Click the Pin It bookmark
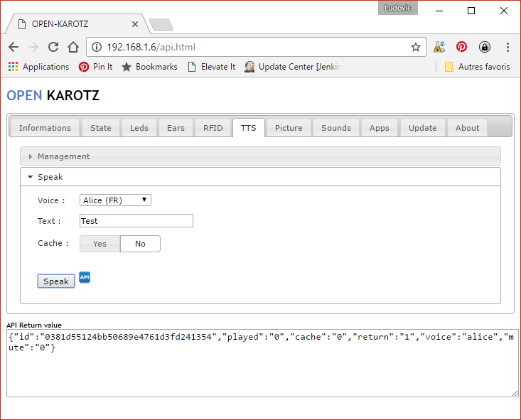The image size is (521, 420). (x=96, y=67)
